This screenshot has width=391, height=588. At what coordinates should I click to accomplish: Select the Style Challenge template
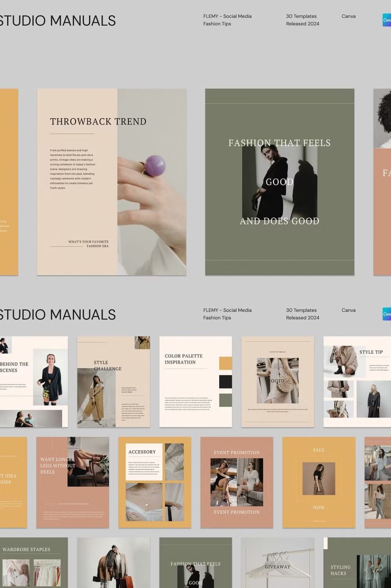[114, 382]
